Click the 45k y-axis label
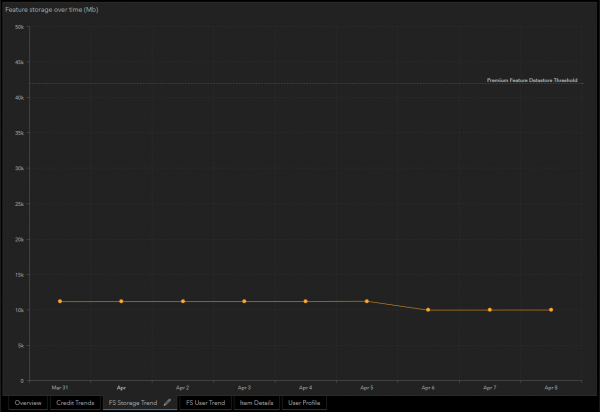This screenshot has width=600, height=412. click(x=20, y=62)
